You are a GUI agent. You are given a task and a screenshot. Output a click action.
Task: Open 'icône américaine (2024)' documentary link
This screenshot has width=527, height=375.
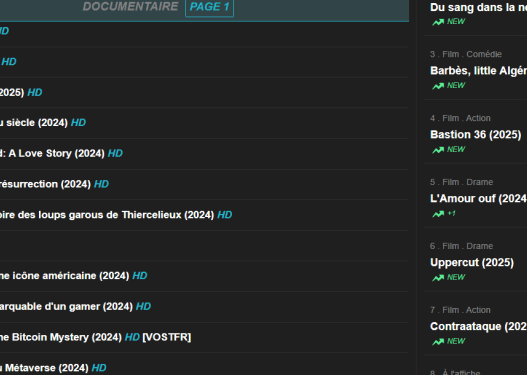[65, 276]
